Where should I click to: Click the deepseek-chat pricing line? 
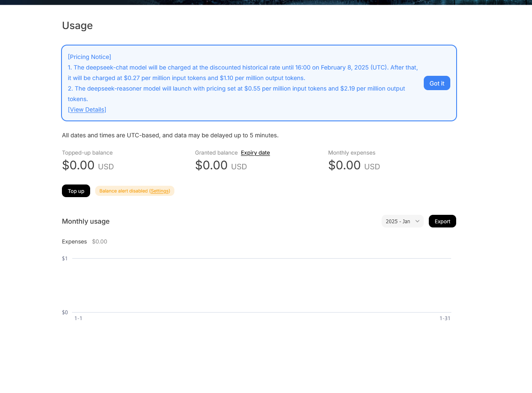click(x=243, y=72)
